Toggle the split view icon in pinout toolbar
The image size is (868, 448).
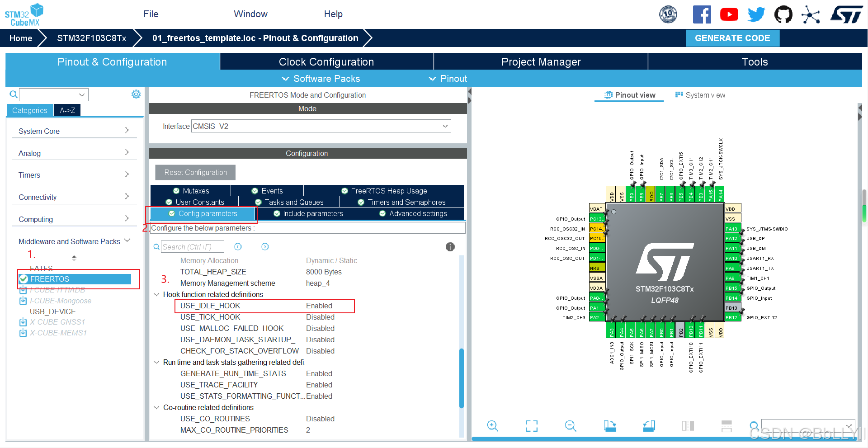(x=688, y=426)
